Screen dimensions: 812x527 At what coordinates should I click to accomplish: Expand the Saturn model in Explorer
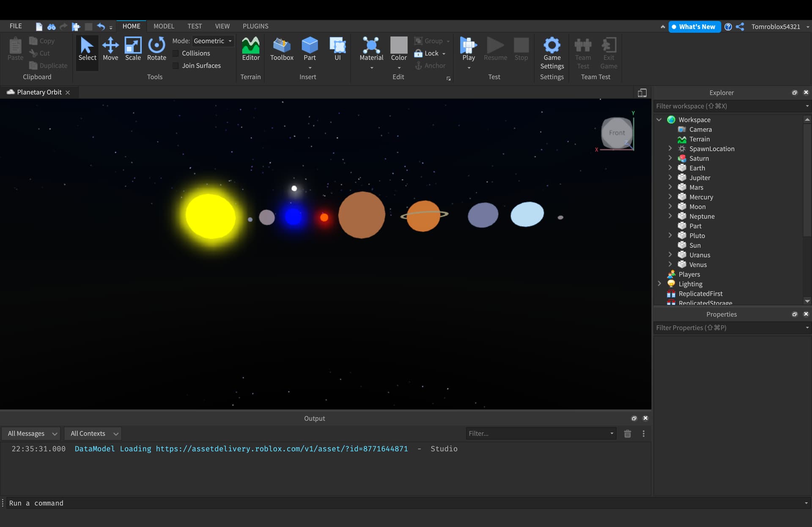coord(670,158)
